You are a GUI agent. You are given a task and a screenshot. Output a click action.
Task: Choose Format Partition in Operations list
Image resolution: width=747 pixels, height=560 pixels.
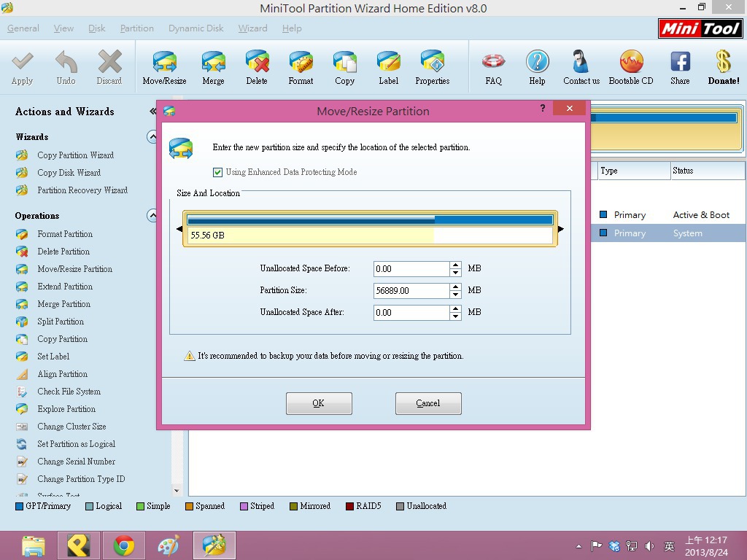(65, 234)
